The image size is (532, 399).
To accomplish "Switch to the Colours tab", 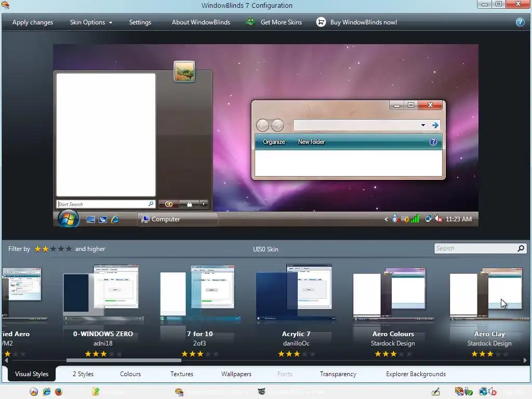I will [130, 374].
